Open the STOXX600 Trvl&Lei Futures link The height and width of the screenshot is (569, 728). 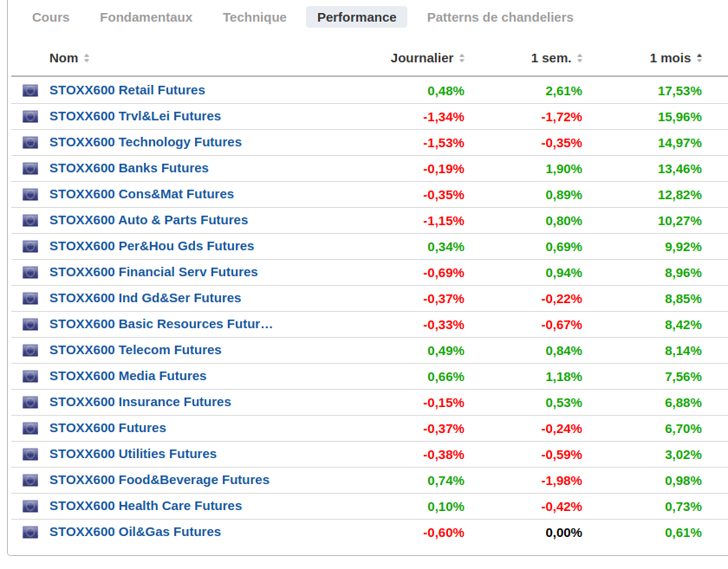pos(135,116)
